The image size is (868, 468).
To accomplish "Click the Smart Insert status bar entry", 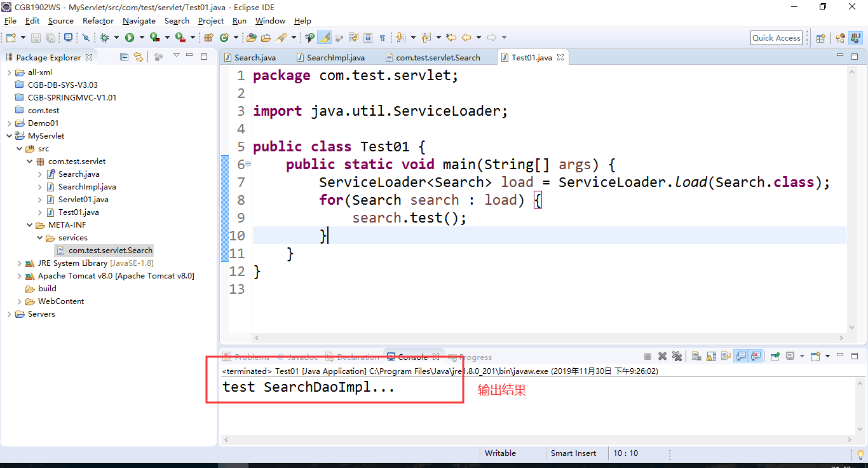I will 574,453.
